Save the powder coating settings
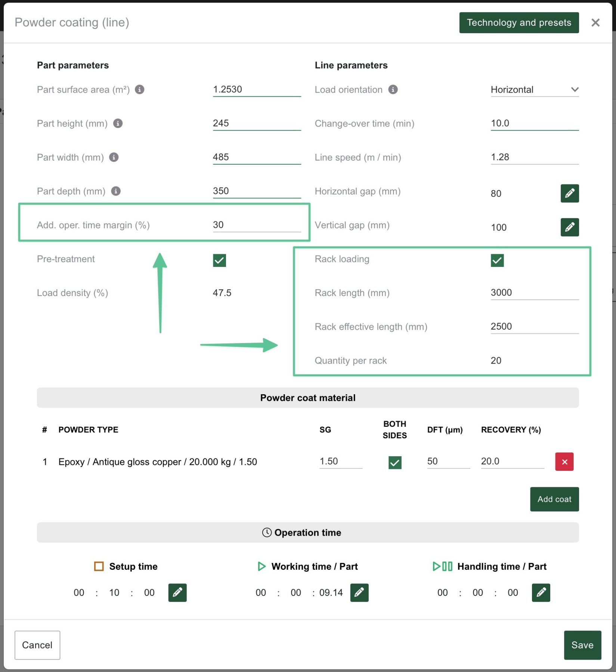Viewport: 616px width, 672px height. click(582, 645)
